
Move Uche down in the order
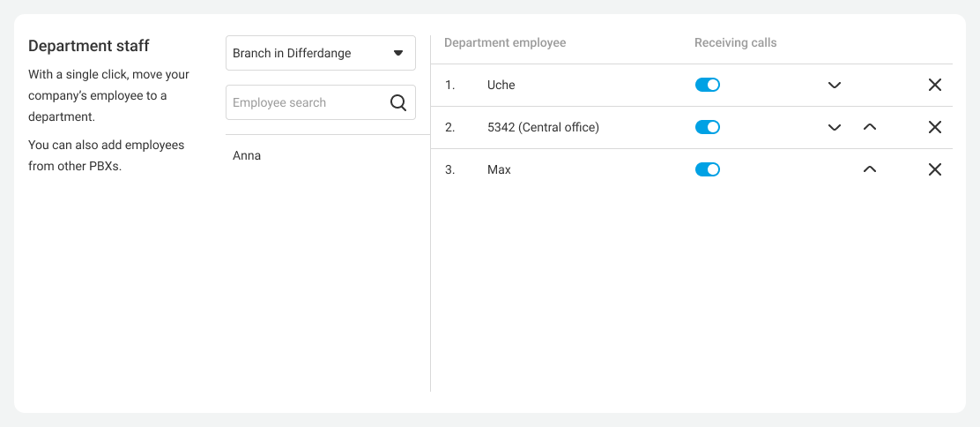835,86
